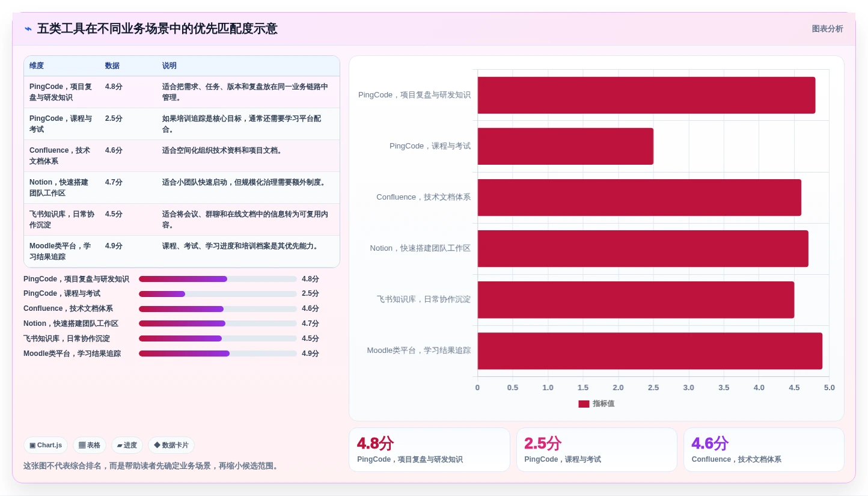Click table cell '飞书知识库，日常协作沉淀'
Image resolution: width=868 pixels, height=496 pixels.
click(62, 219)
